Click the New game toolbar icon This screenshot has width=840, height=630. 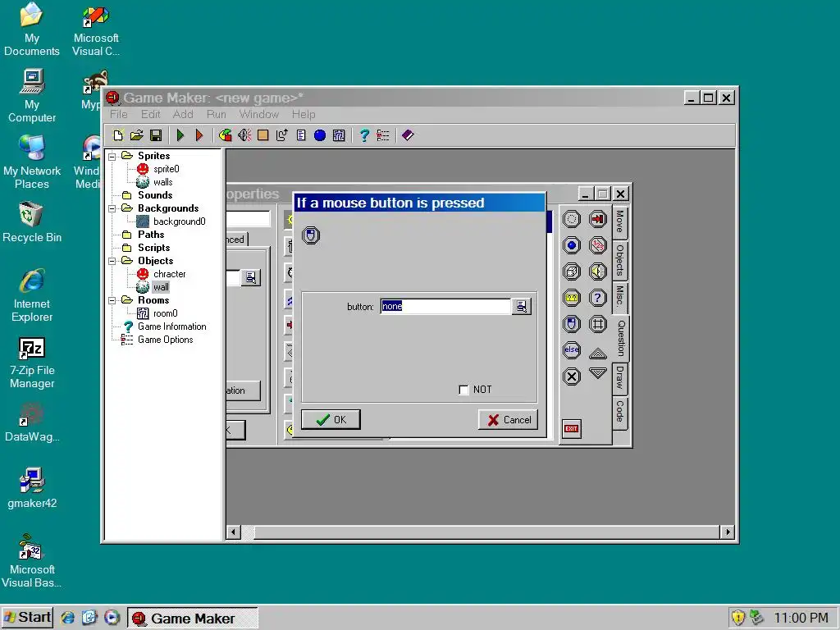(x=118, y=135)
